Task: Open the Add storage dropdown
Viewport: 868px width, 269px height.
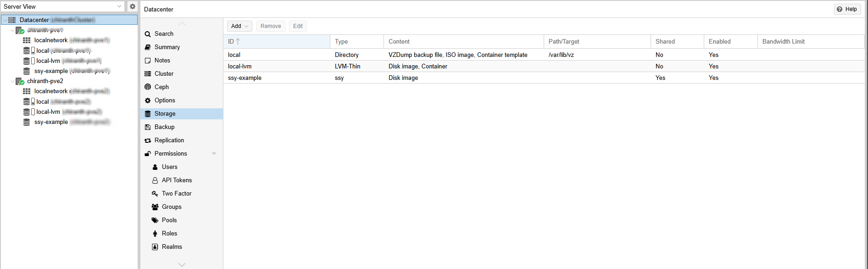Action: click(239, 26)
